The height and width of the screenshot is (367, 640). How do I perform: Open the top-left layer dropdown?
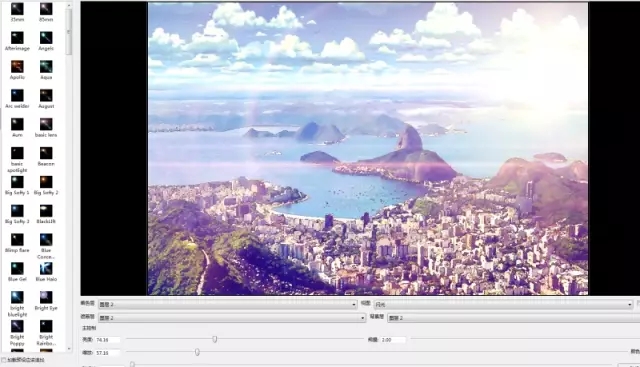227,304
